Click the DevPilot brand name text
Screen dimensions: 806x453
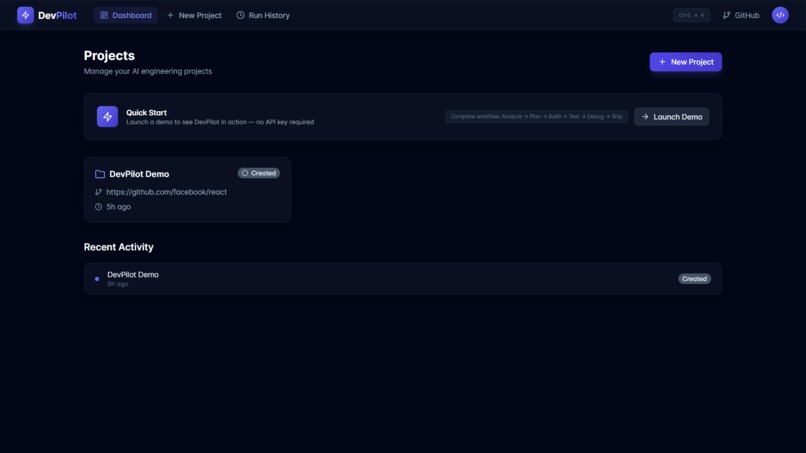tap(57, 15)
